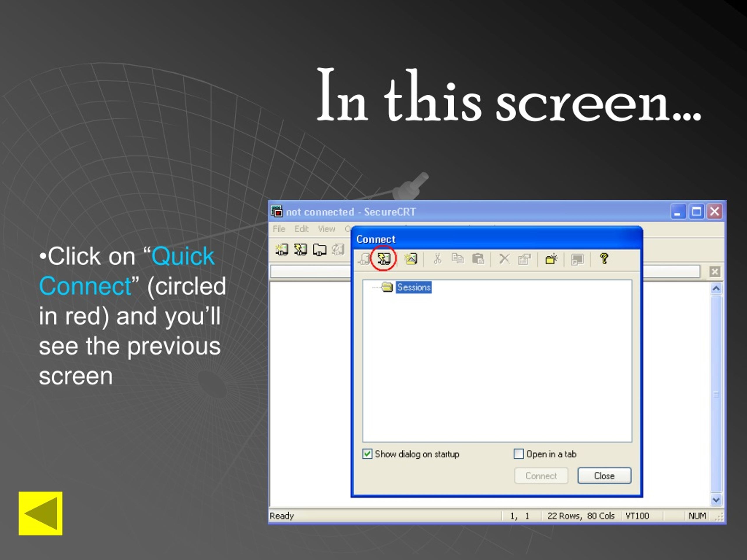Click the "1, 1" cursor position in status bar
The width and height of the screenshot is (747, 560).
(x=520, y=516)
